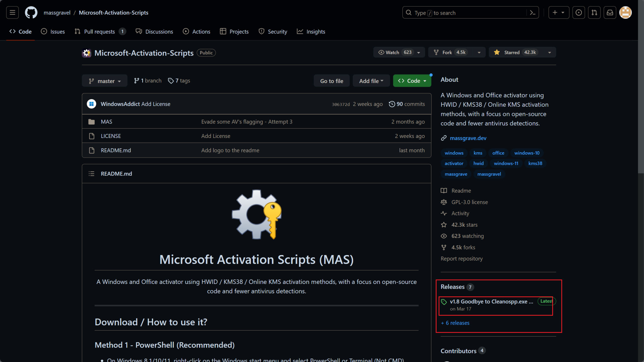Click the repository avatar gear icon
This screenshot has width=644, height=362.
86,53
